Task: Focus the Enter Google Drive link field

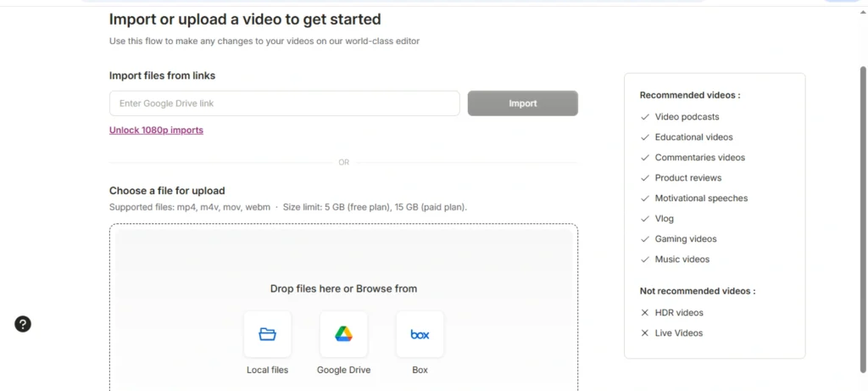Action: click(x=284, y=103)
